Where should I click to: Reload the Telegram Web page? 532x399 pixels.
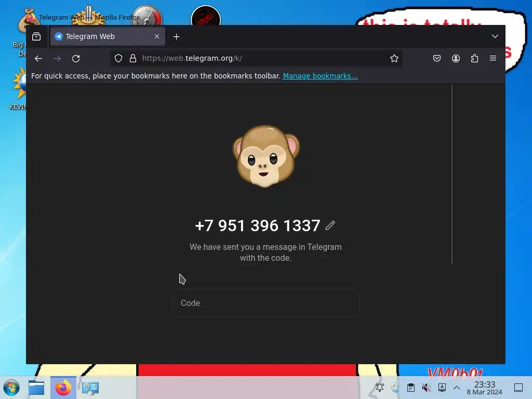pyautogui.click(x=76, y=58)
